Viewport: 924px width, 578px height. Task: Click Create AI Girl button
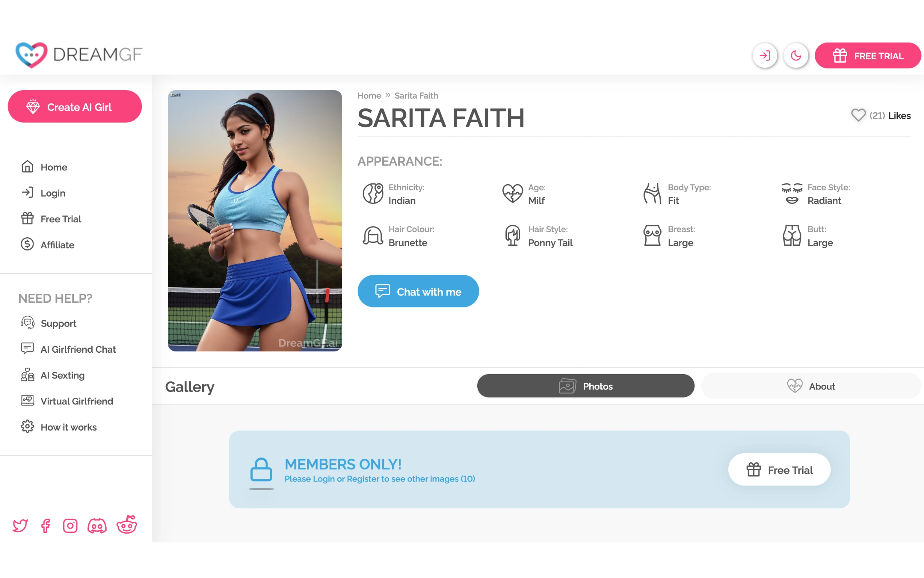pyautogui.click(x=75, y=107)
